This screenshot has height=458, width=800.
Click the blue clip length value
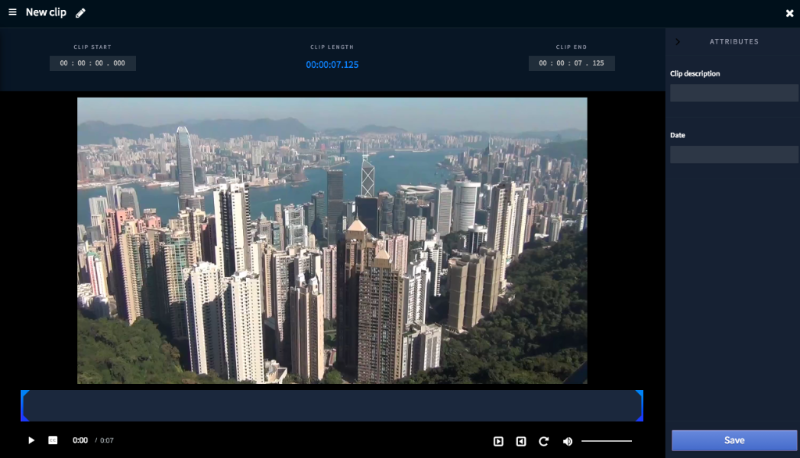click(332, 64)
